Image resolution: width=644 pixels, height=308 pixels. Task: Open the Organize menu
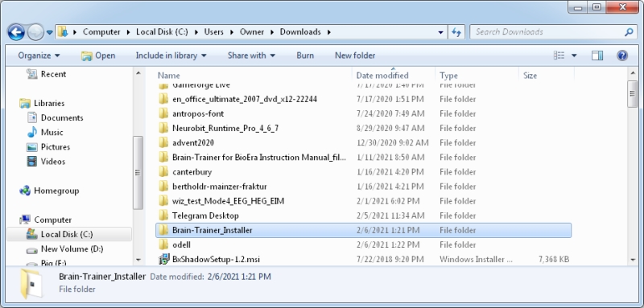[x=39, y=55]
